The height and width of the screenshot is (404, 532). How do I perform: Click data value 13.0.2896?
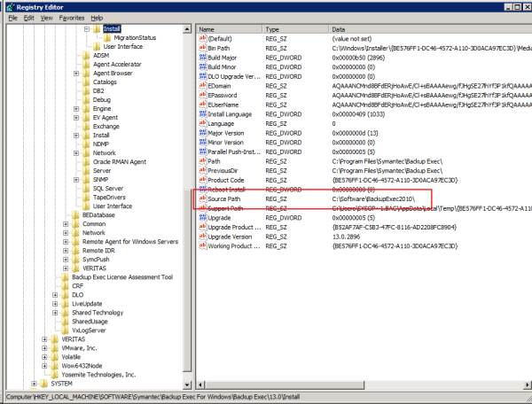[347, 237]
